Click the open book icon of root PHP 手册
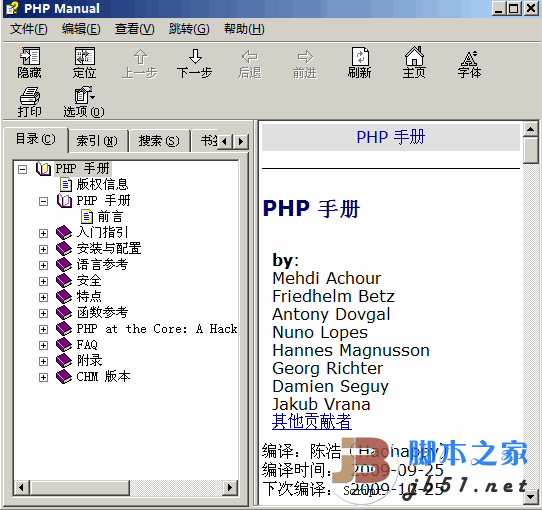This screenshot has height=510, width=542. pyautogui.click(x=44, y=169)
